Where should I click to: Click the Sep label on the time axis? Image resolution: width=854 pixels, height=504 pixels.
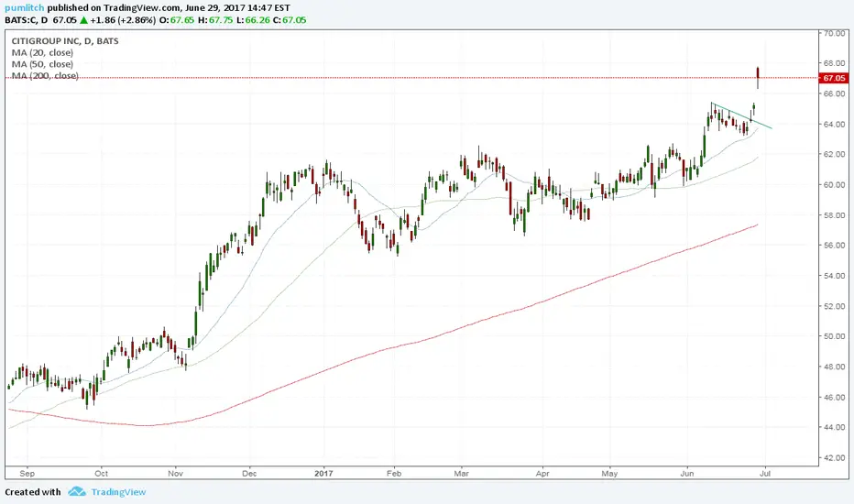pyautogui.click(x=27, y=474)
